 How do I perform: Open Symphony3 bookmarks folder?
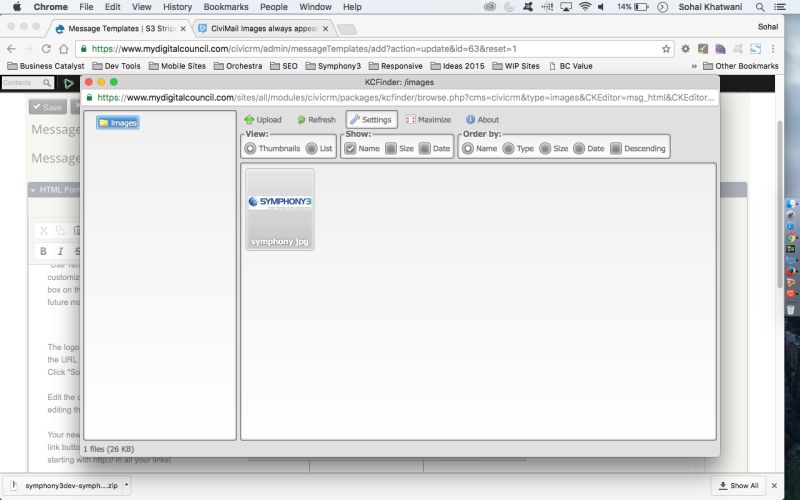pyautogui.click(x=333, y=66)
